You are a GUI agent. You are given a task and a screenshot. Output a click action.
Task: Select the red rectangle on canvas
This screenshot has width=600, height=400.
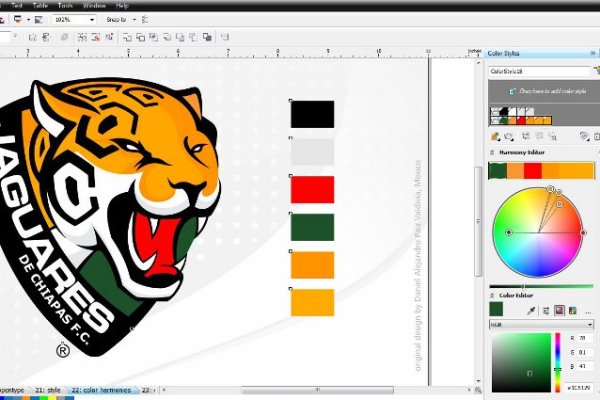click(312, 189)
